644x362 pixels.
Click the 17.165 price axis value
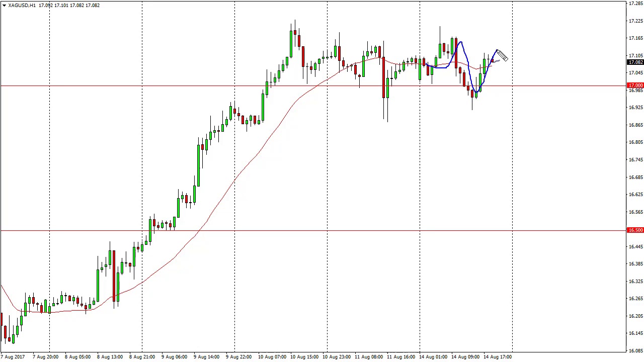coord(635,38)
